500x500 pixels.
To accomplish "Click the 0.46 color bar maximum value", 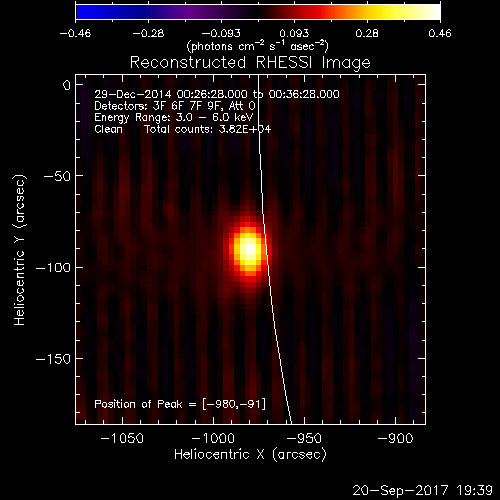I will point(440,33).
